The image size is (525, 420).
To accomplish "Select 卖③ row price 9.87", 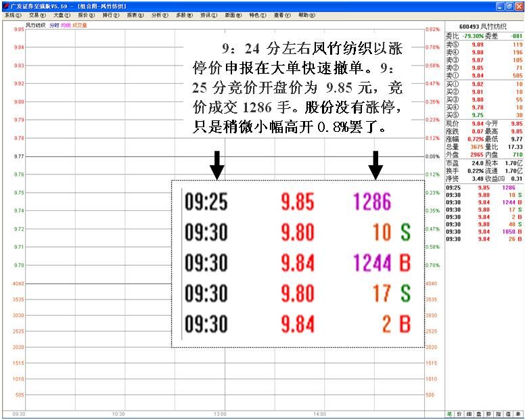I will [478, 60].
